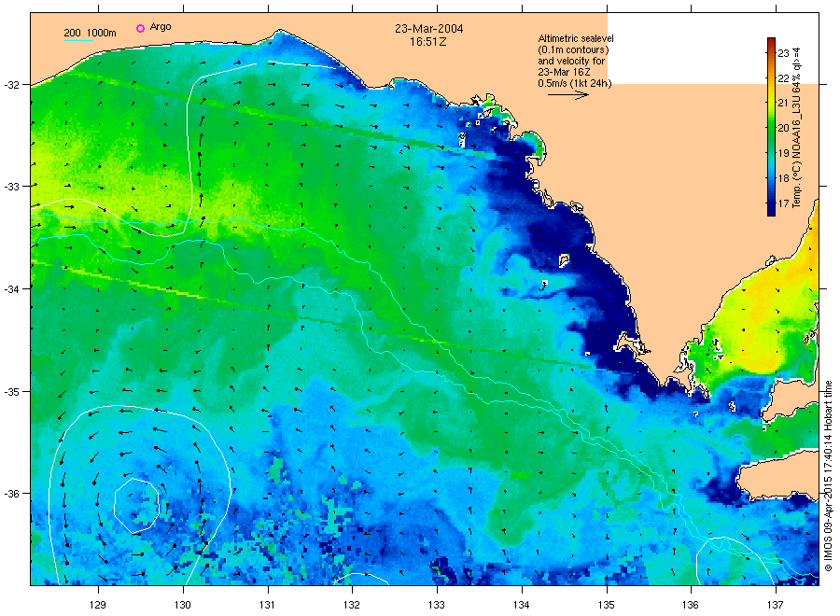Click the '22' colorbar temperature label
840x616 pixels.
coord(783,78)
